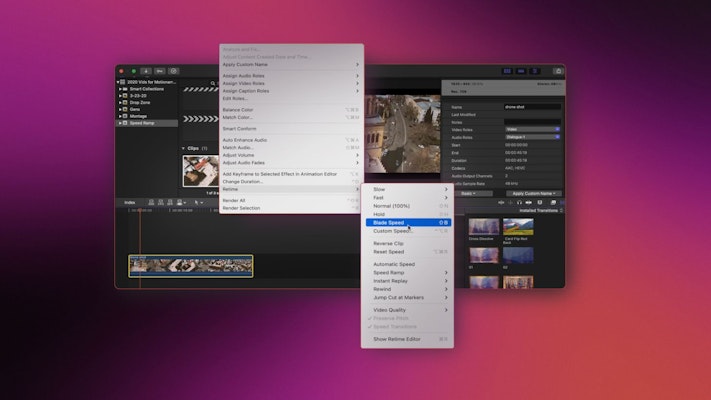Viewport: 711px width, 400px height.
Task: Click the share export icon at top right
Action: click(557, 71)
